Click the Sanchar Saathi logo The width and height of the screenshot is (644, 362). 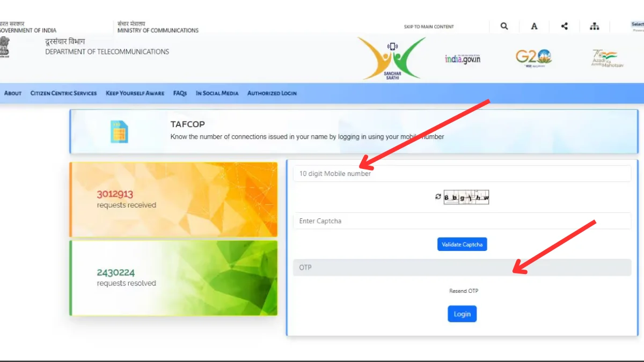click(392, 58)
